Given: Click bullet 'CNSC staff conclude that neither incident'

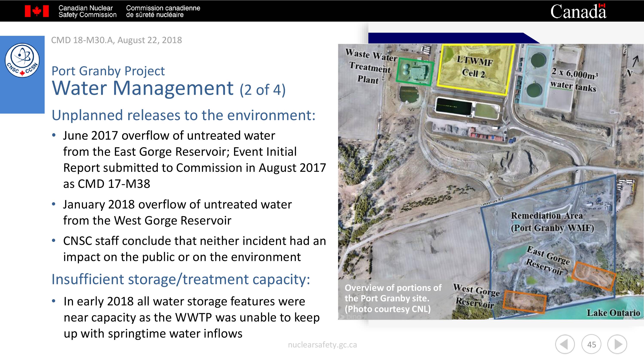Looking at the screenshot, I should 194,241.
